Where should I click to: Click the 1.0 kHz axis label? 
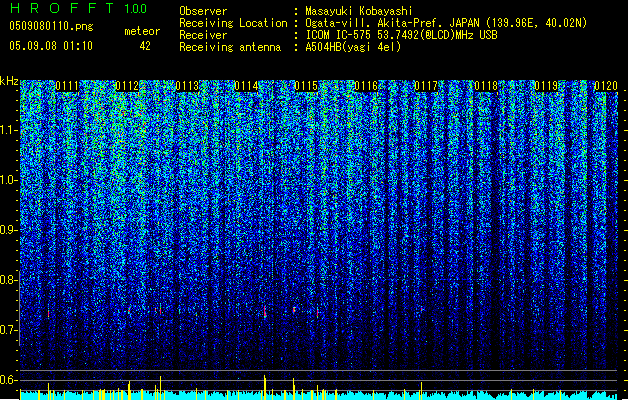tap(9, 180)
